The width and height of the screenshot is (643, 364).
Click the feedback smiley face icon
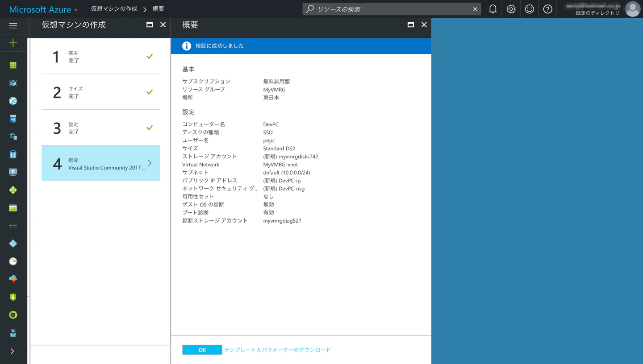530,9
